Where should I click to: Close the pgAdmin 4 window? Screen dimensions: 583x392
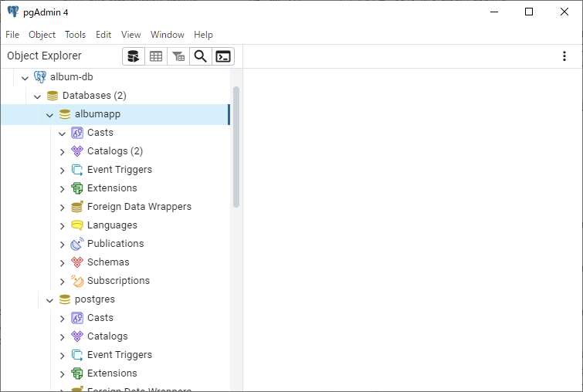(x=564, y=12)
